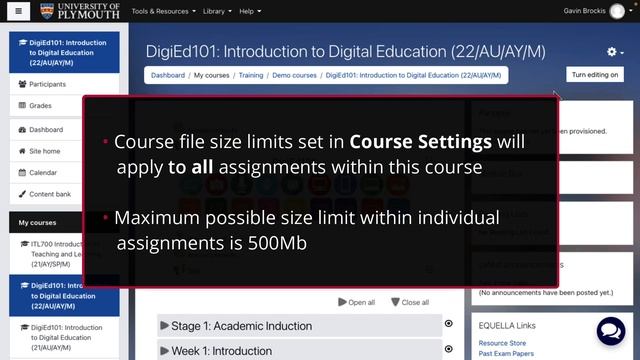
Task: Click the DigiEd101 breadcrumb link
Action: [x=413, y=75]
